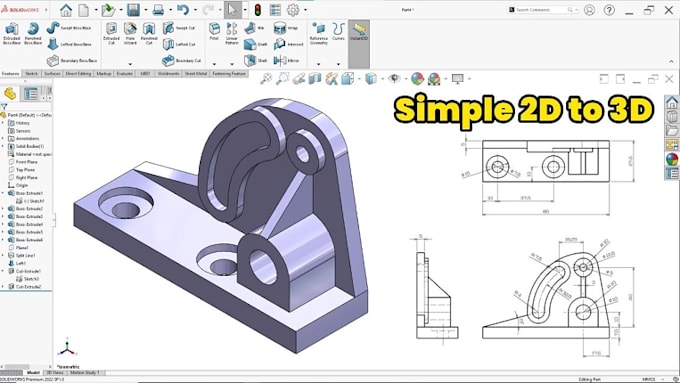Image resolution: width=680 pixels, height=383 pixels.
Task: Select the Intersect tool
Action: click(x=288, y=44)
